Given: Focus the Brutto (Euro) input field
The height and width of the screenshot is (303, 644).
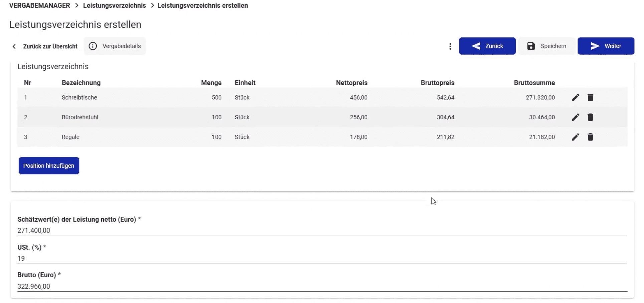Looking at the screenshot, I should coord(322,286).
